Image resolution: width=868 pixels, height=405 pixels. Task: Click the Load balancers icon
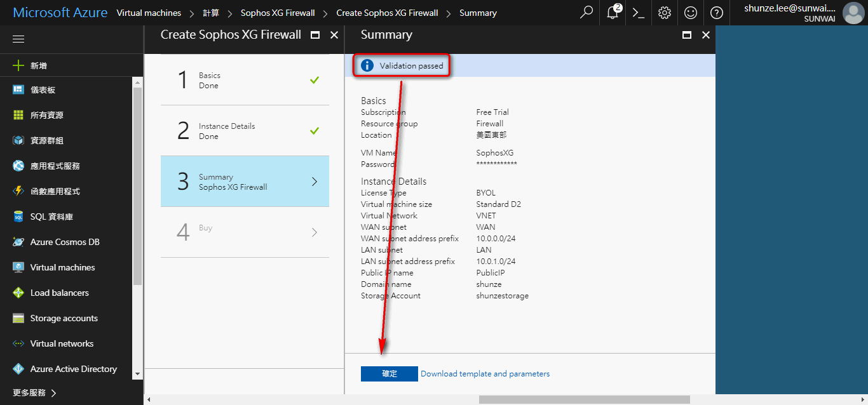click(x=18, y=293)
